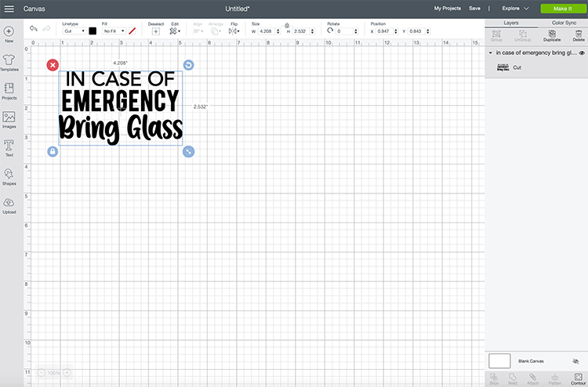
Task: Click the red delete handle on selection
Action: coord(53,65)
